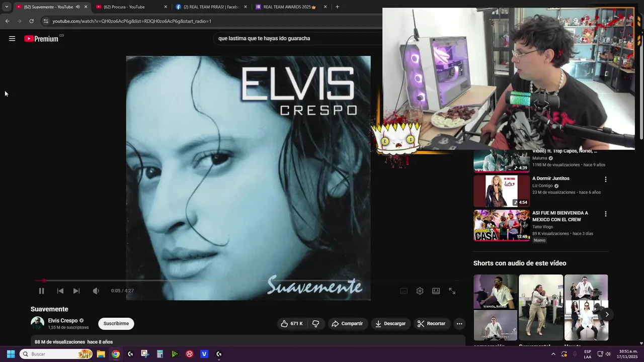The image size is (644, 362).
Task: Open Elvis Crespo channel avatar
Action: pos(37,323)
